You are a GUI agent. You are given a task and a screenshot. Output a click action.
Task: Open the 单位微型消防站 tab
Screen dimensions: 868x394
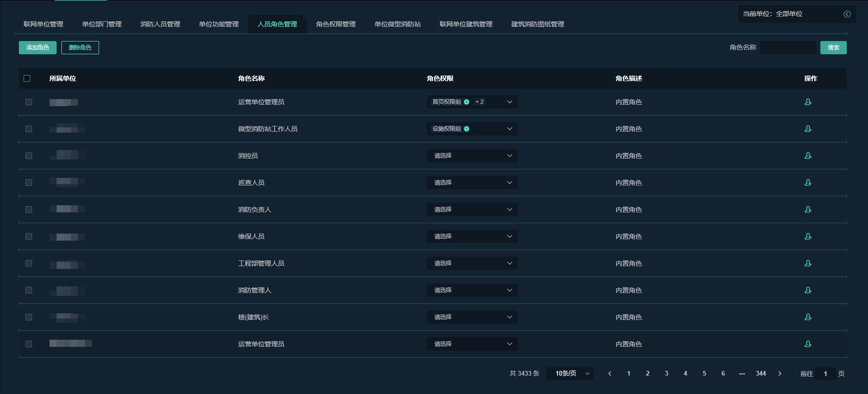(x=398, y=24)
